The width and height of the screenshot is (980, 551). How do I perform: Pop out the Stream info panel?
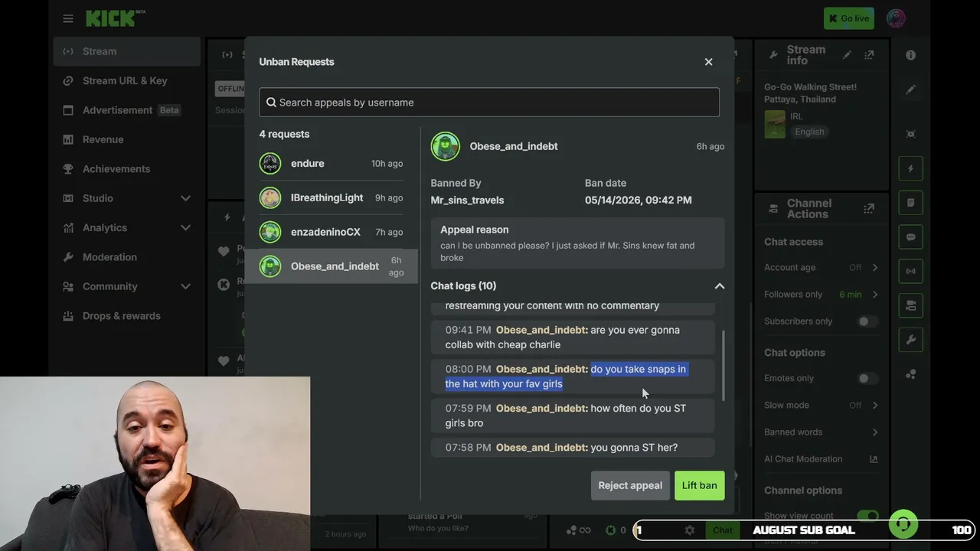point(869,55)
